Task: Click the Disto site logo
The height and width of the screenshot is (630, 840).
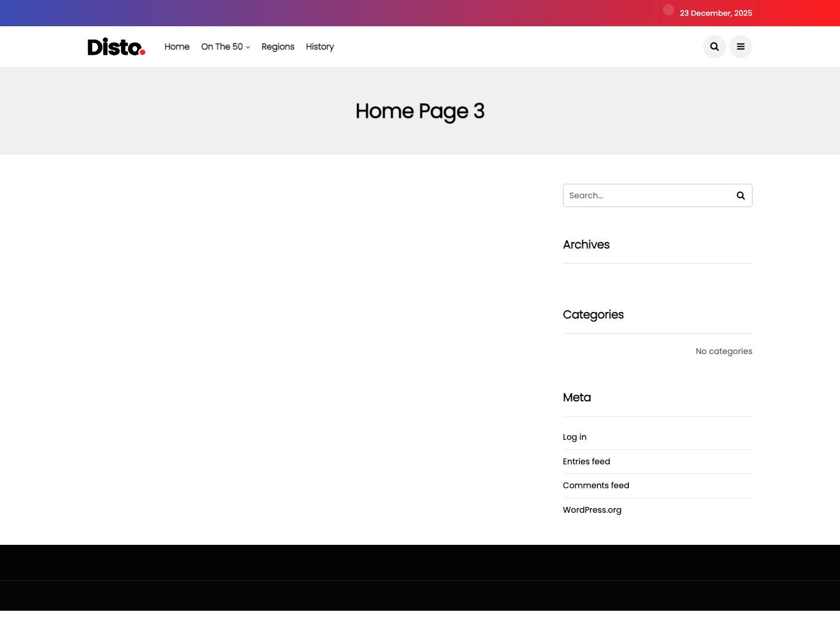Action: [116, 47]
